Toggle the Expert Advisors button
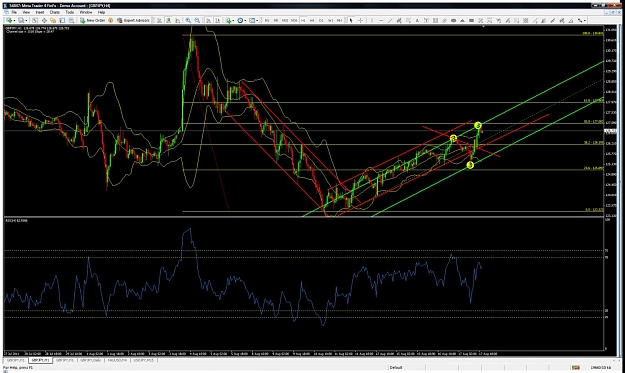Viewport: 625px width, 373px height. pyautogui.click(x=133, y=20)
